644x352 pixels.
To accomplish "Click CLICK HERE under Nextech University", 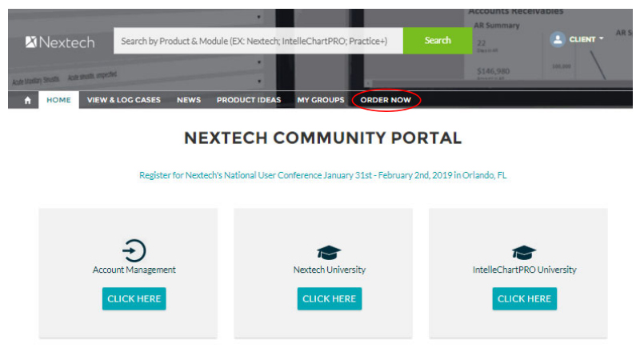I will pyautogui.click(x=329, y=298).
